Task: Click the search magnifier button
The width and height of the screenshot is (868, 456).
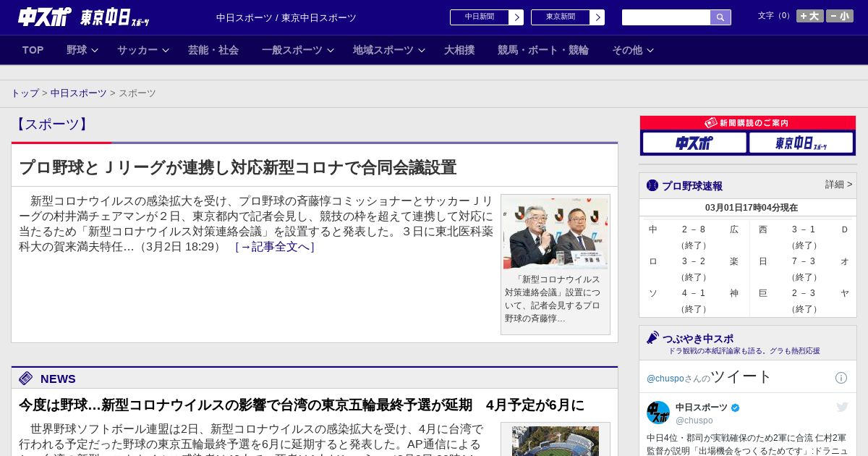Action: (x=720, y=17)
